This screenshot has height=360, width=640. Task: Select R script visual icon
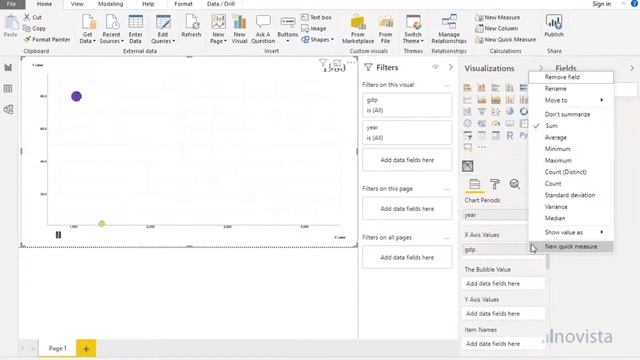[510, 136]
